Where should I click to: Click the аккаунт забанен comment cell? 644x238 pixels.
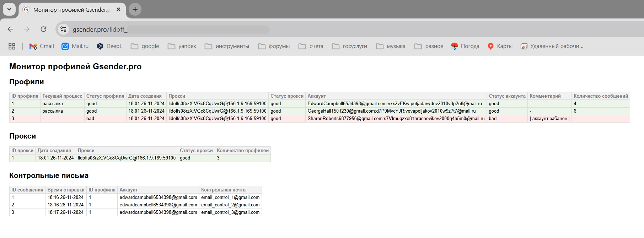tap(549, 119)
